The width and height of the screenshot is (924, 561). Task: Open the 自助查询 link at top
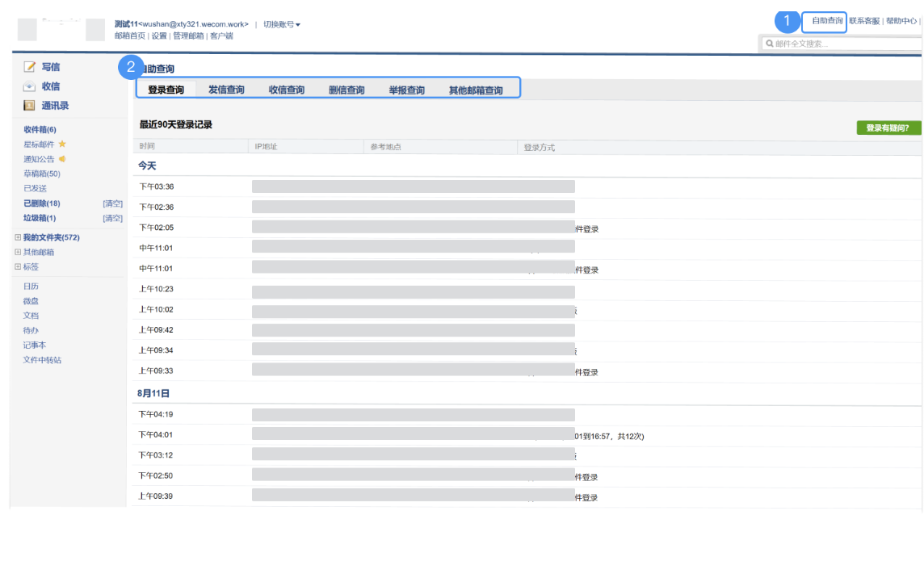point(827,21)
